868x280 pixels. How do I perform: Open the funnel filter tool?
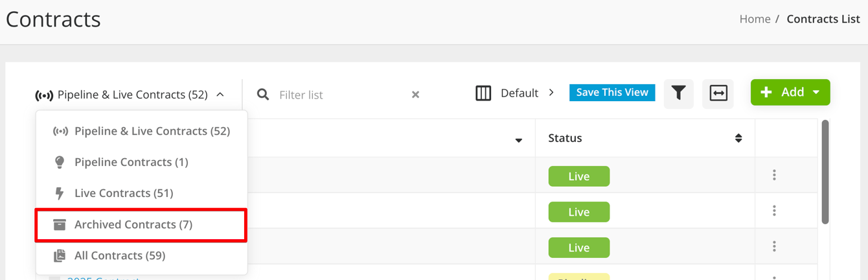(x=678, y=93)
